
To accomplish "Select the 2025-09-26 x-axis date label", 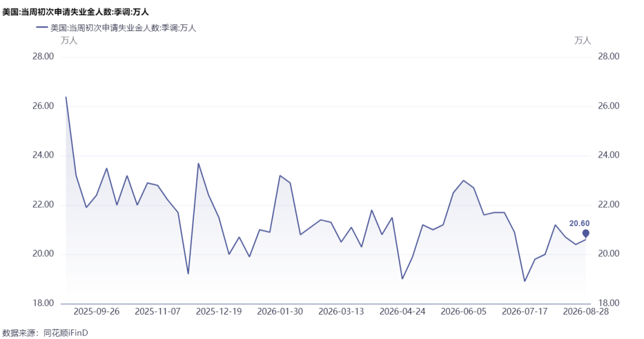I will [x=97, y=312].
